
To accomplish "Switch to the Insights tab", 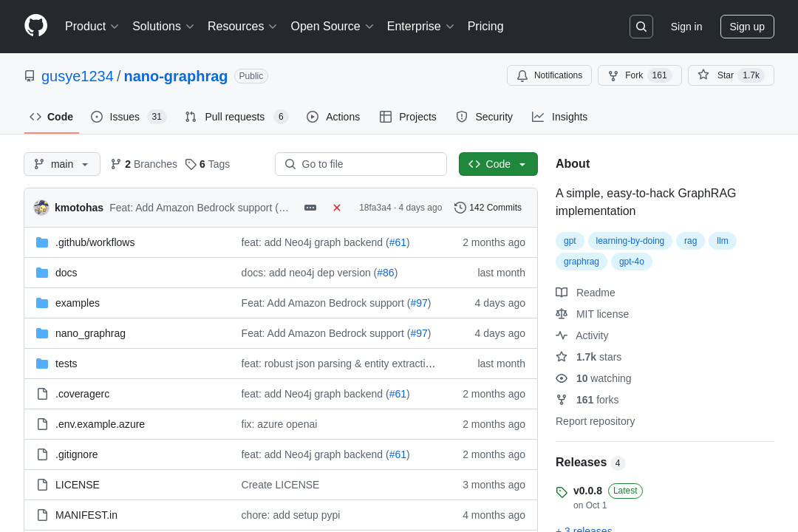I will 560,117.
